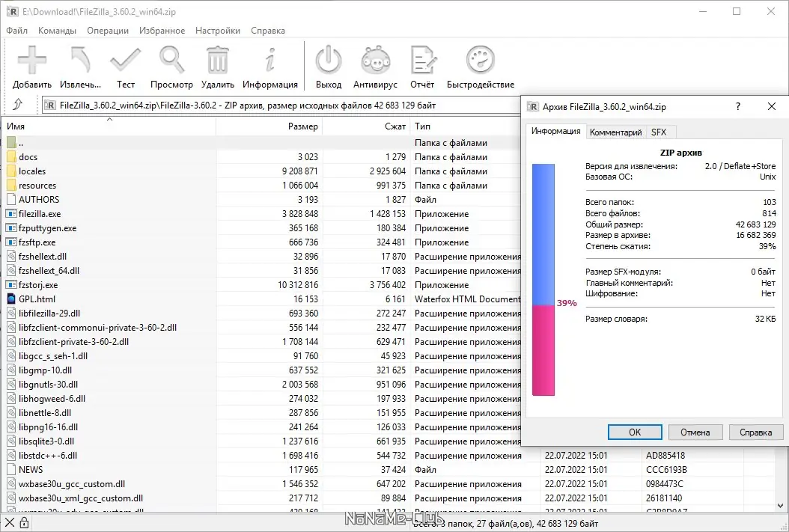This screenshot has width=789, height=532.
Task: Click the fzputtygen.exe application icon
Action: 11,227
